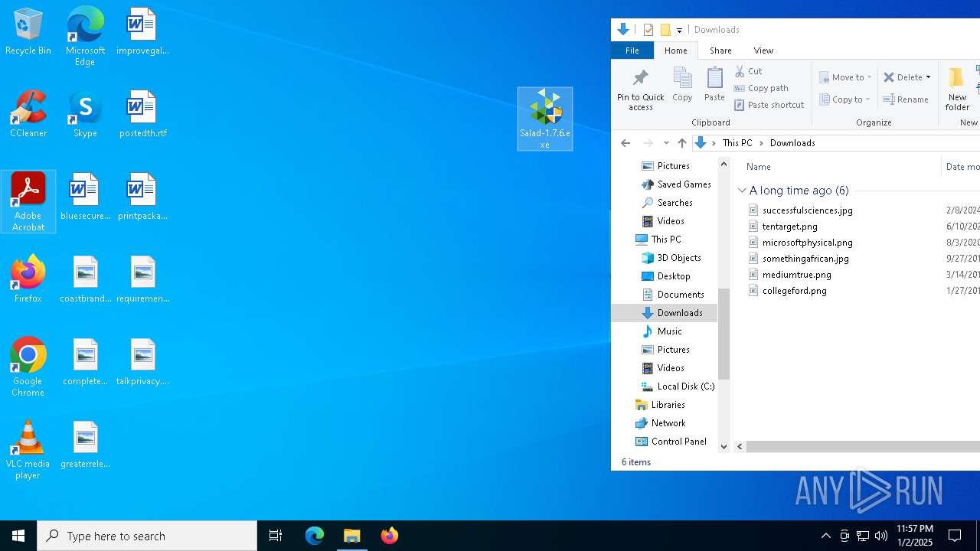Click the Copy ribbon button

pos(682,84)
